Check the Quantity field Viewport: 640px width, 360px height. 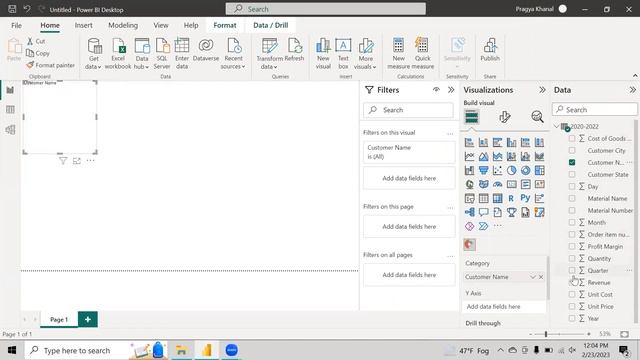click(x=572, y=258)
